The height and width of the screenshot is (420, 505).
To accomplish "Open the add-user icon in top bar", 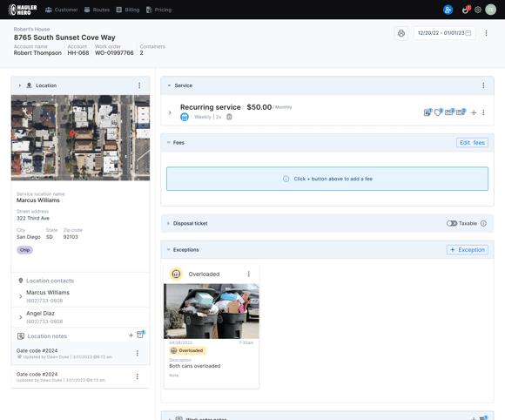I will click(448, 10).
